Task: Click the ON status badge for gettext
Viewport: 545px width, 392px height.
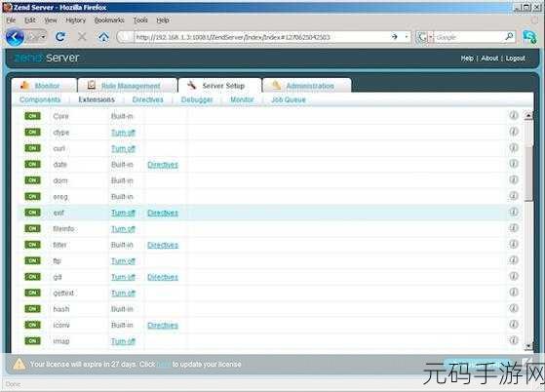Action: [x=32, y=293]
